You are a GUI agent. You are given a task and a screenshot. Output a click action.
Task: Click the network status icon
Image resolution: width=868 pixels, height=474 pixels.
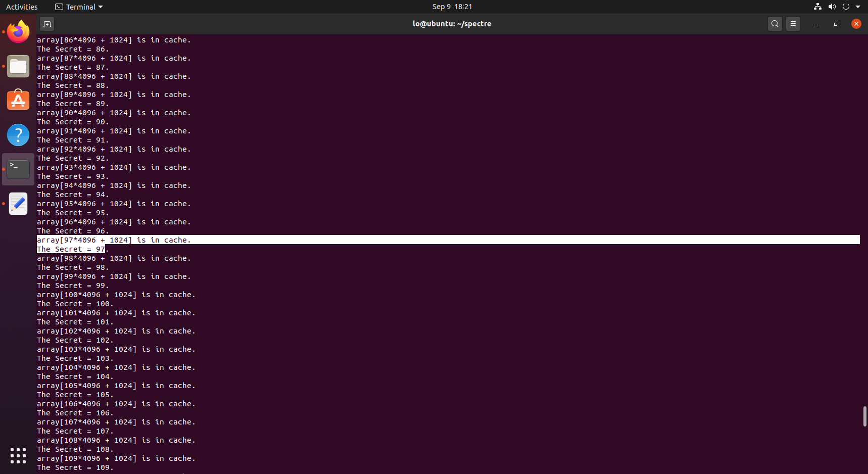817,7
